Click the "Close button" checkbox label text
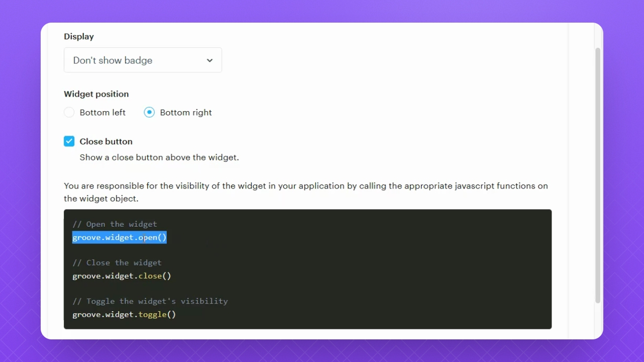Image resolution: width=644 pixels, height=362 pixels. tap(106, 142)
